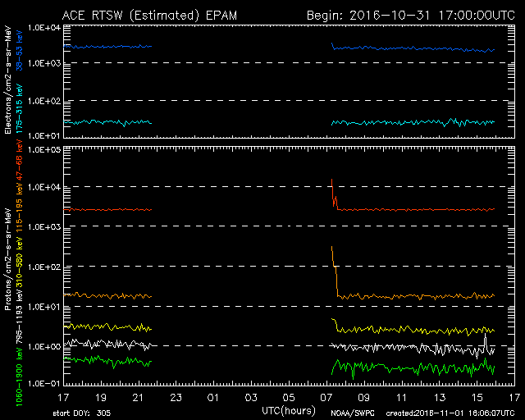Click the NOAA/SWPC credit text
Image resolution: width=525 pixels, height=420 pixels.
pos(351,413)
